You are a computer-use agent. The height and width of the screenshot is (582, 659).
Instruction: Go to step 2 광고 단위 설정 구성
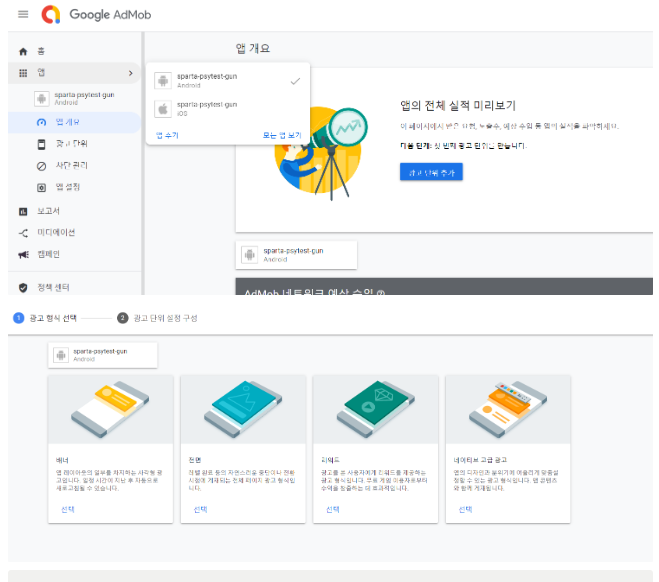pyautogui.click(x=157, y=318)
